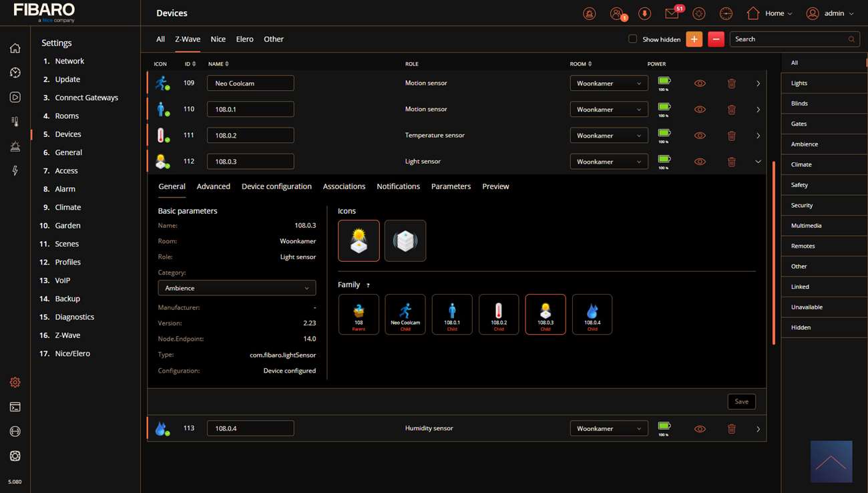Toggle visibility eye for device 110
The height and width of the screenshot is (493, 868).
pos(700,110)
